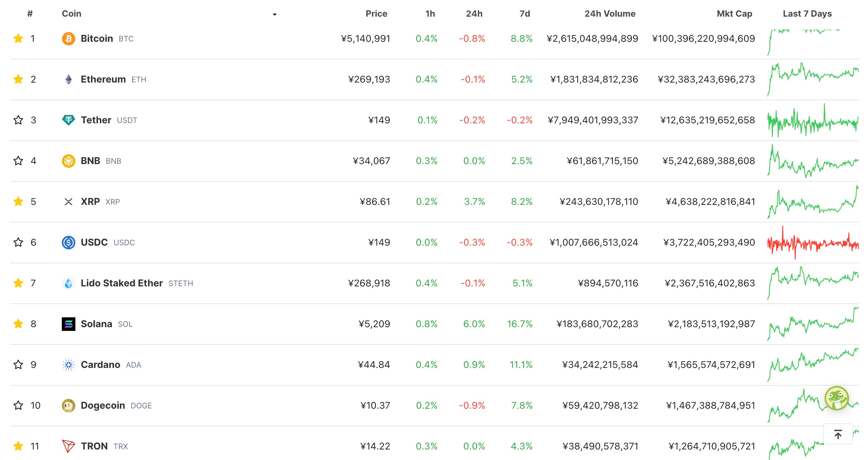Image resolution: width=868 pixels, height=460 pixels.
Task: Open the Coin column dropdown arrow
Action: click(x=275, y=14)
